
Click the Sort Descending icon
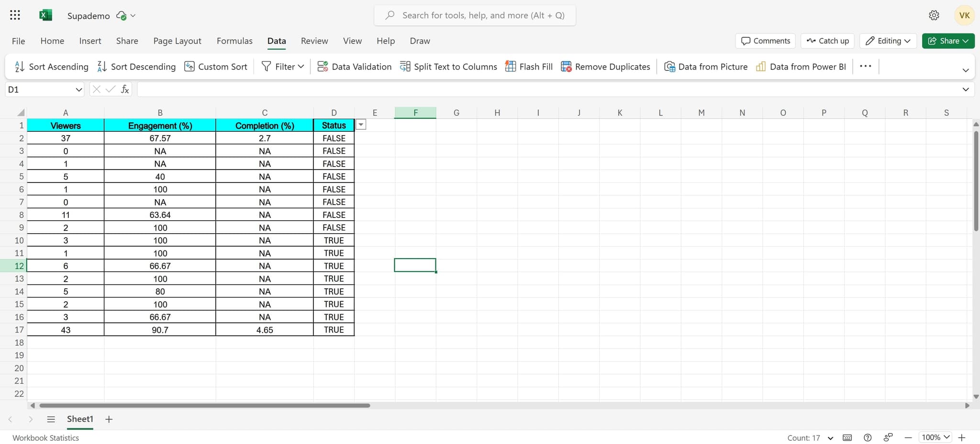(x=102, y=67)
